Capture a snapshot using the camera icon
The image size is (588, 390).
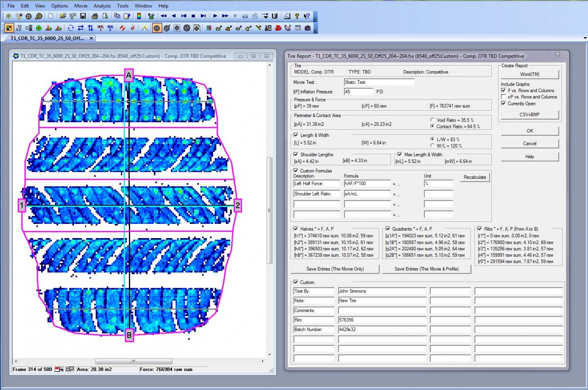307,28
